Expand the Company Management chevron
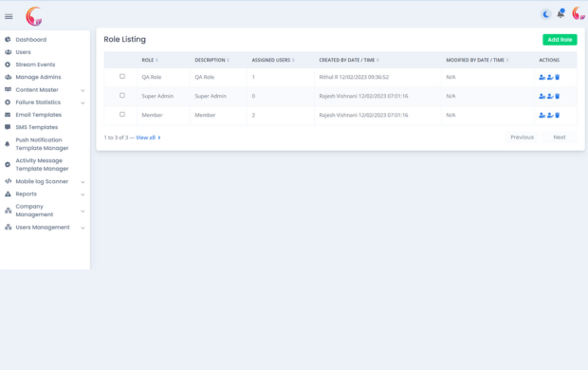The image size is (588, 370). pos(83,212)
